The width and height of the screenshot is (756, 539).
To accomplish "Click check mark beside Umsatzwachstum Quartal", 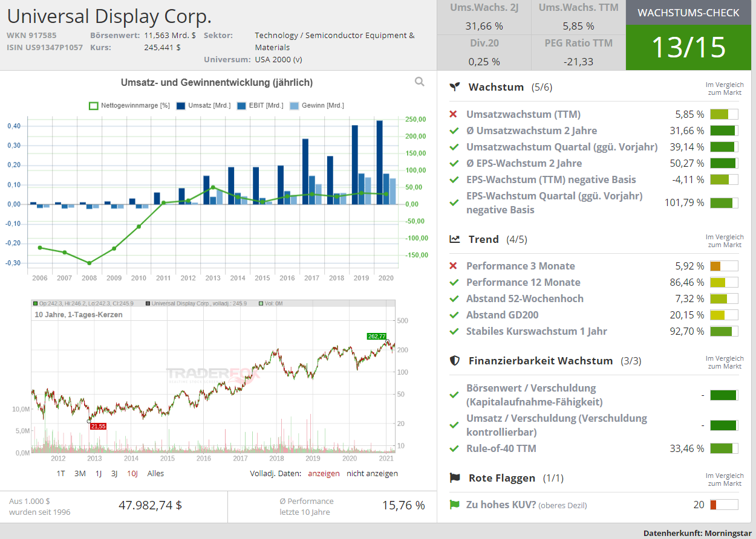I will (454, 147).
